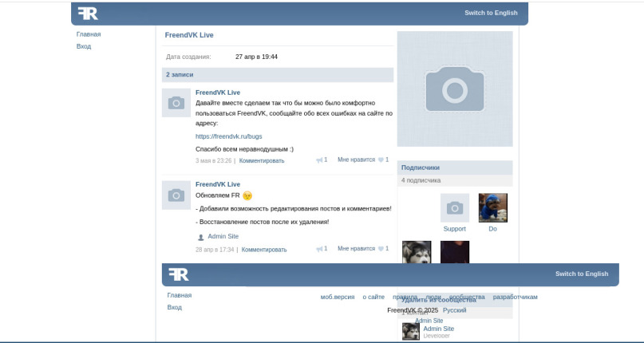Open the Подписчики section header
Image resolution: width=644 pixels, height=343 pixels.
tap(455, 168)
